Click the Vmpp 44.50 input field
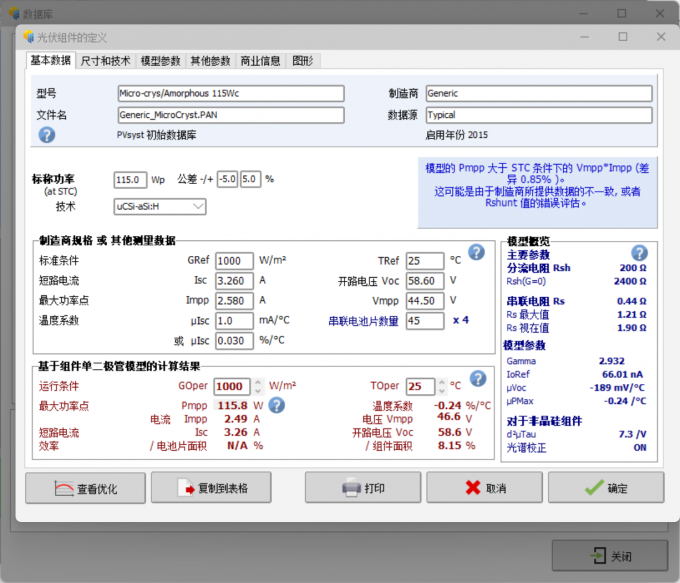This screenshot has width=680, height=583. coord(425,301)
